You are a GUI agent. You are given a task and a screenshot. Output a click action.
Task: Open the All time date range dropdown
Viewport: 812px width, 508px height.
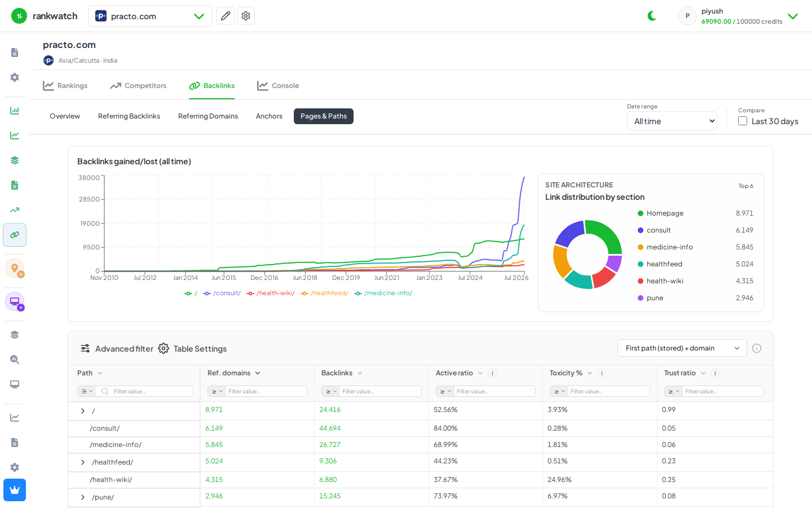(672, 121)
